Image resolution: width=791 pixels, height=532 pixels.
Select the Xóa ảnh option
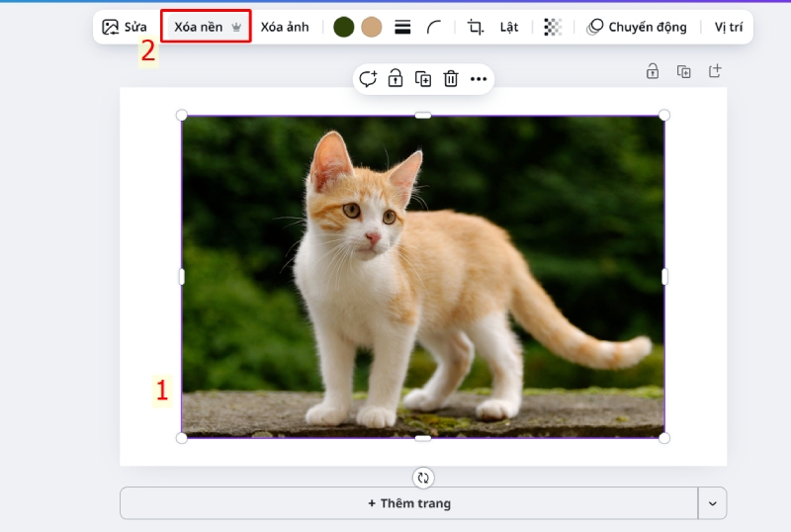click(x=285, y=27)
